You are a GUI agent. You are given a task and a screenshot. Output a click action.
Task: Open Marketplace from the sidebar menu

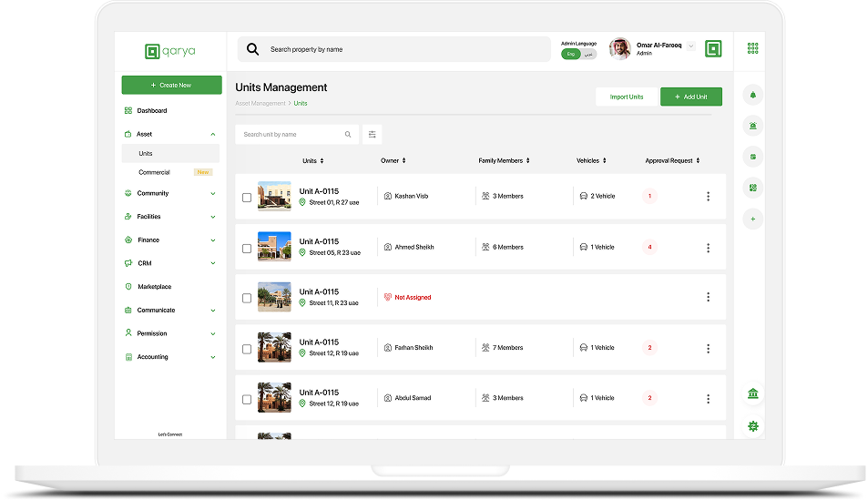tap(154, 287)
